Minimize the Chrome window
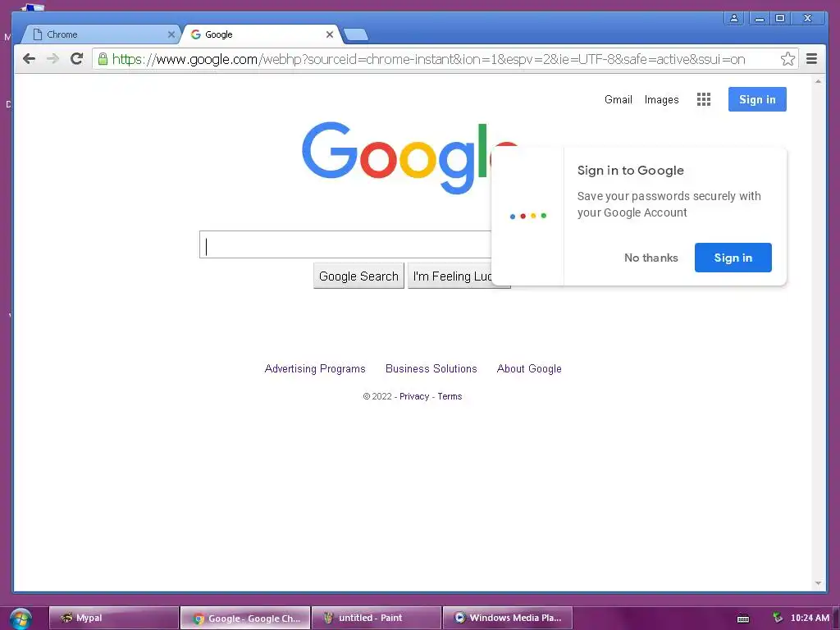The height and width of the screenshot is (630, 840). (x=759, y=18)
